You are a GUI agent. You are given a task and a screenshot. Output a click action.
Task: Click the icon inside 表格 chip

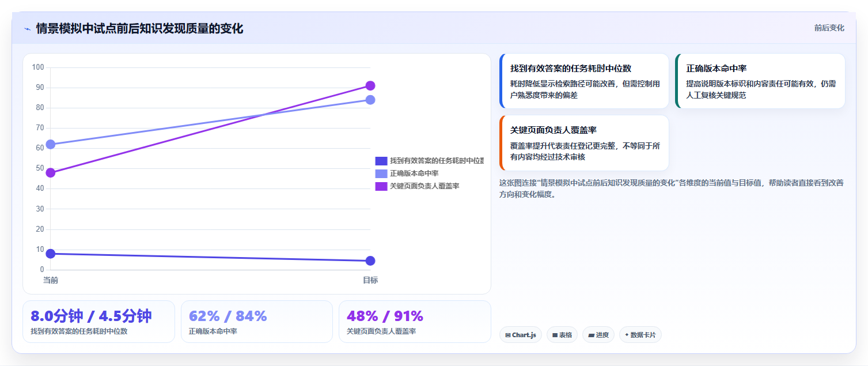[555, 335]
